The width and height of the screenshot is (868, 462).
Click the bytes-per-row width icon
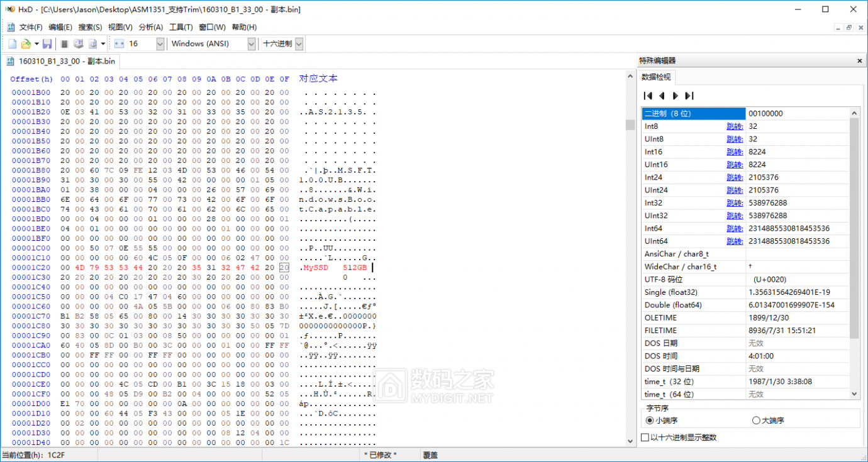pyautogui.click(x=120, y=44)
